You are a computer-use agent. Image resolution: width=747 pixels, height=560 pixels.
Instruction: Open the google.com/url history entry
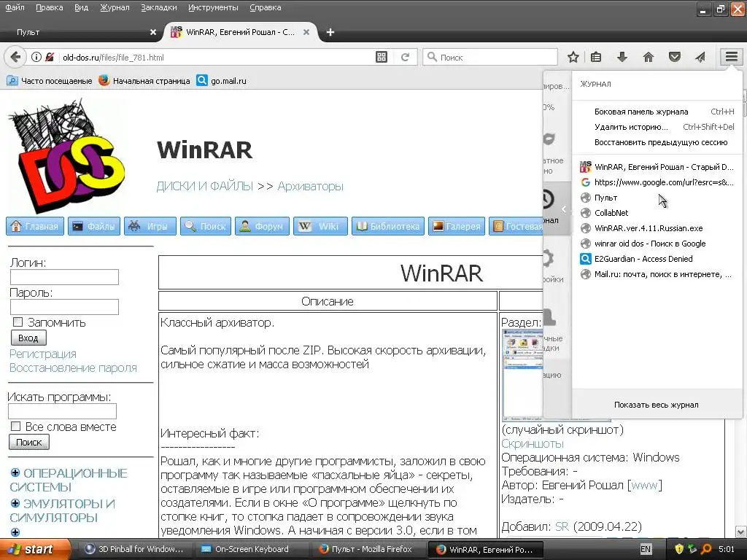click(657, 182)
